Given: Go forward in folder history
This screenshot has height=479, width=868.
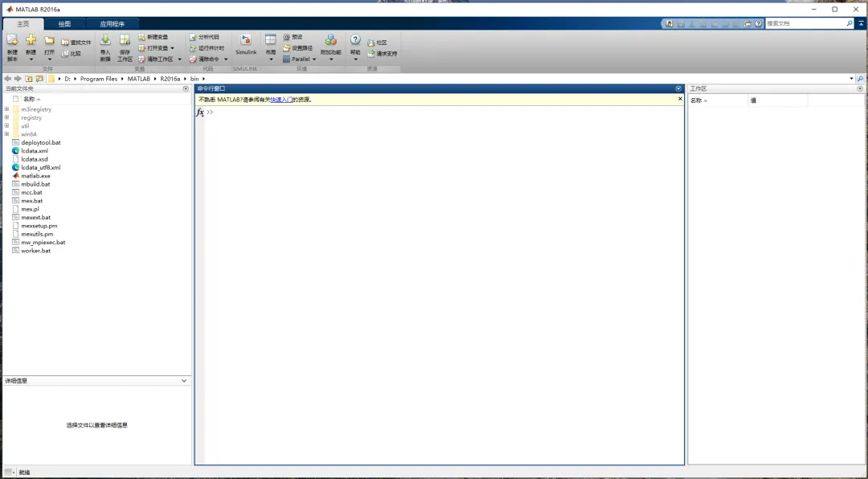Looking at the screenshot, I should tap(18, 79).
